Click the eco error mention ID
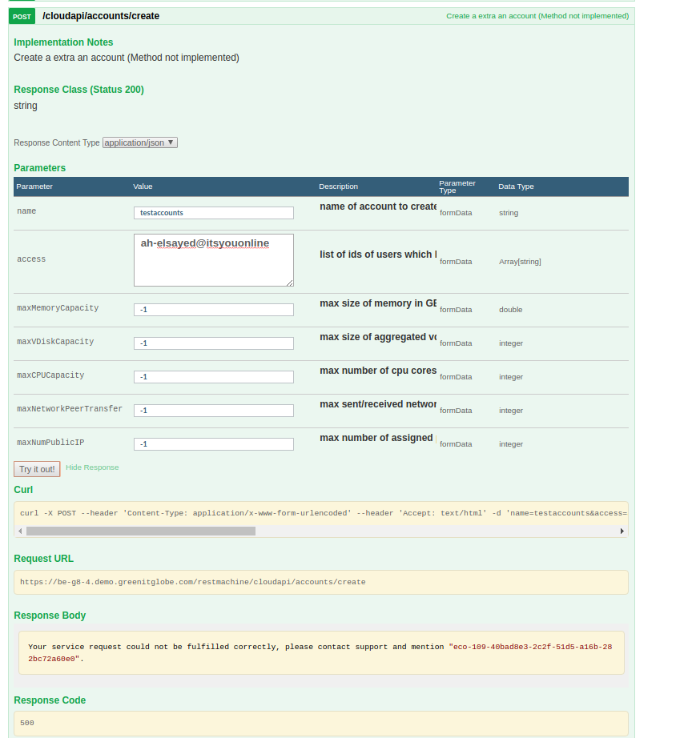This screenshot has width=700, height=738. pos(529,646)
